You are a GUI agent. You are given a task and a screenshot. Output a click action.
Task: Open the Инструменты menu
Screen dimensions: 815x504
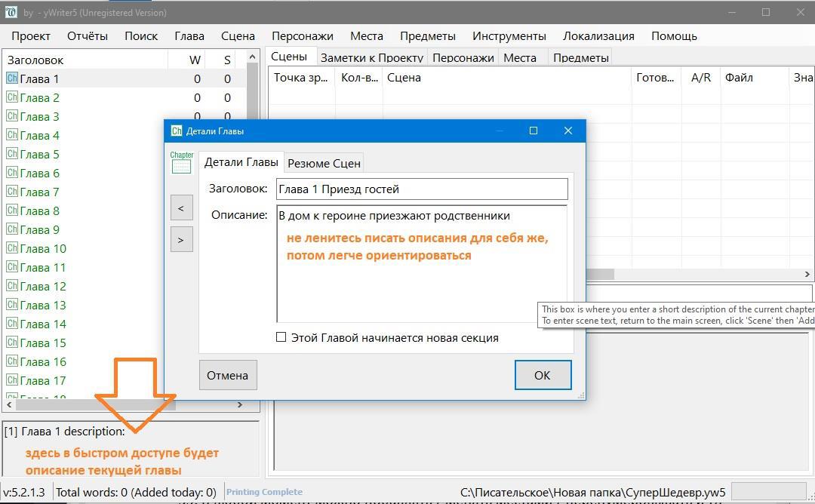(x=509, y=35)
